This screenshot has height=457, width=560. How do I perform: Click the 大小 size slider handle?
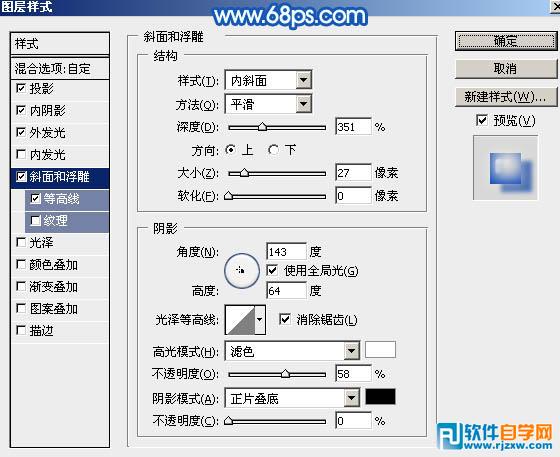coord(244,173)
